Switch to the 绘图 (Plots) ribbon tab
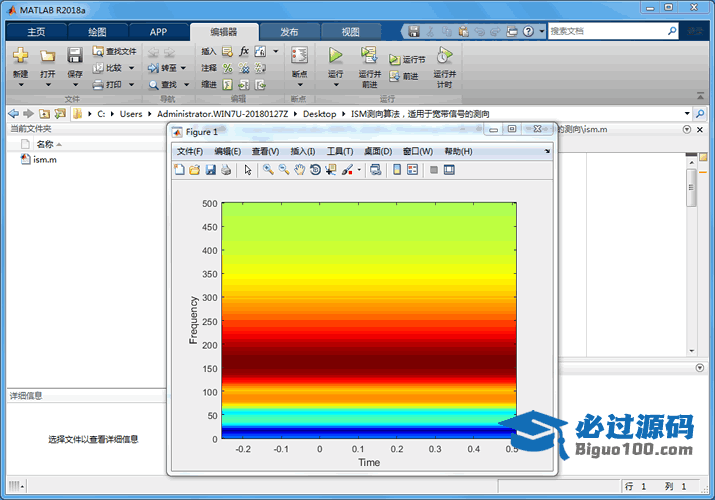 tap(98, 32)
